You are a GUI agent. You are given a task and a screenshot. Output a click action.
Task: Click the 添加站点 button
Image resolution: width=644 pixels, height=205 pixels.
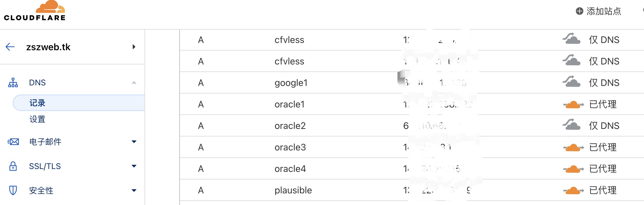coord(598,11)
